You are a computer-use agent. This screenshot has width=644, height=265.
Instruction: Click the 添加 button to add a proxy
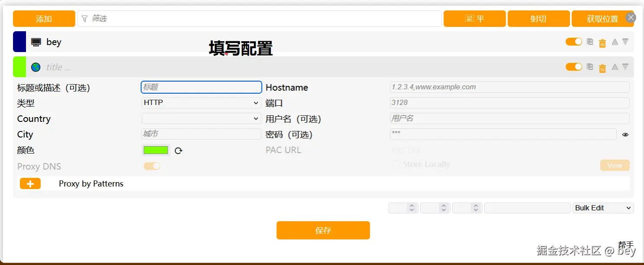43,18
